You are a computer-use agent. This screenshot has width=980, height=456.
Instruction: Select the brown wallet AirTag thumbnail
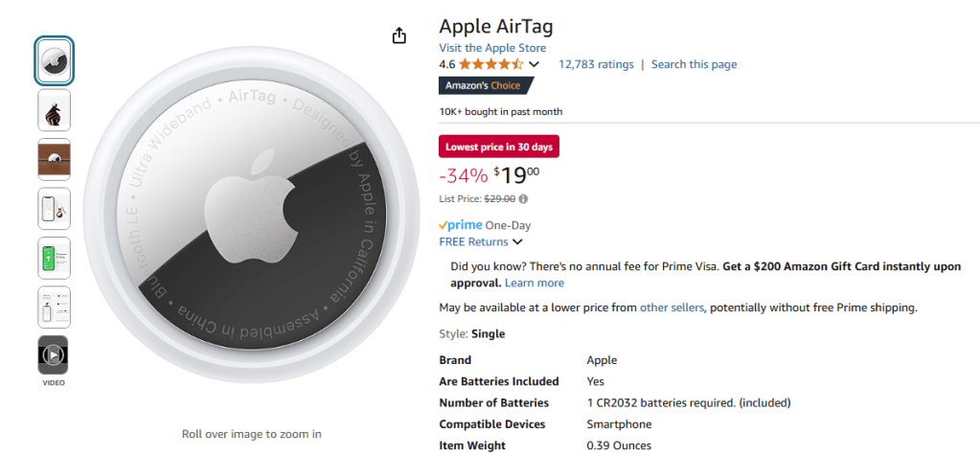(54, 159)
